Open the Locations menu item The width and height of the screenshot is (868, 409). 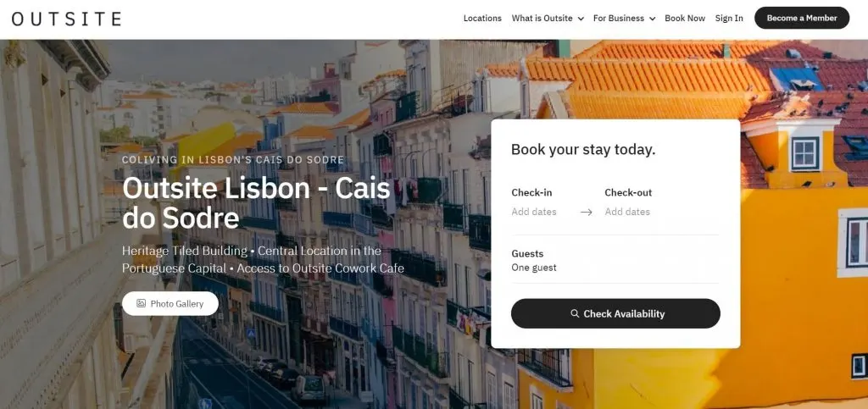click(x=482, y=19)
